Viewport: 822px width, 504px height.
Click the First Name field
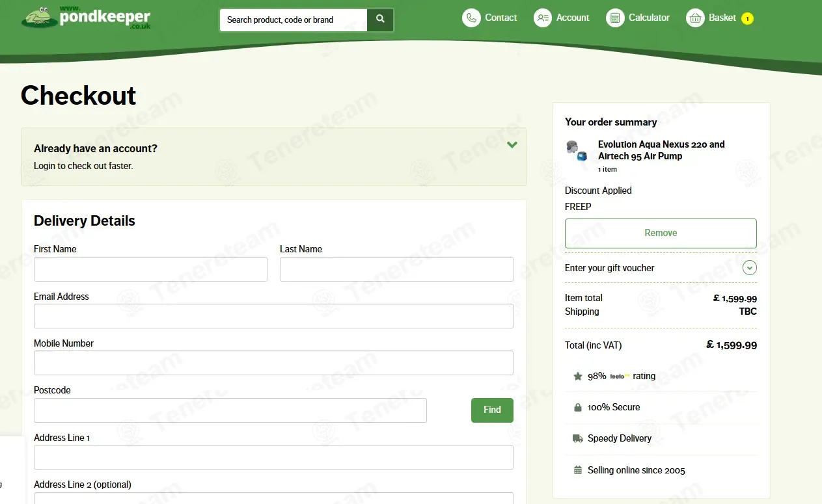pos(150,269)
